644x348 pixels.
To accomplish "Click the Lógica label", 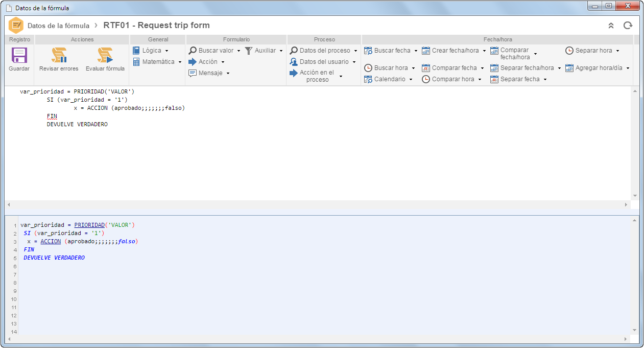I will coord(152,51).
